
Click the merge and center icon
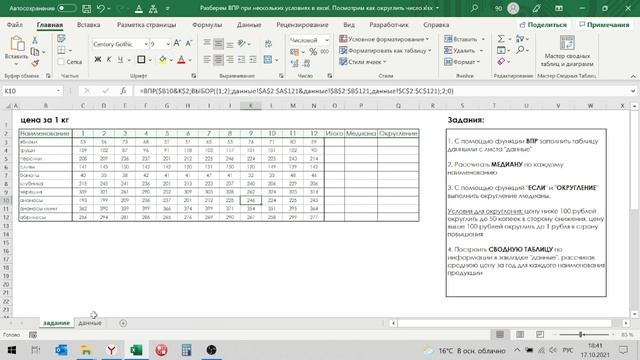[x=268, y=60]
